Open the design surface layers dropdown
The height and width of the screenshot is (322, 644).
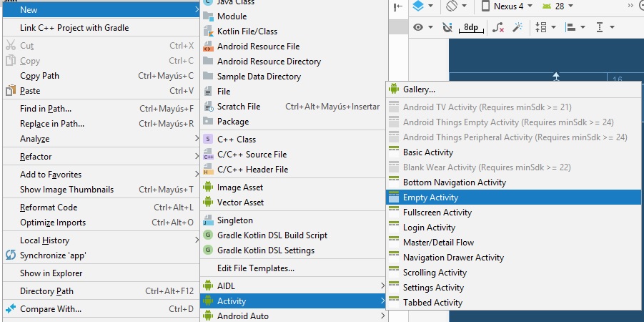click(423, 6)
